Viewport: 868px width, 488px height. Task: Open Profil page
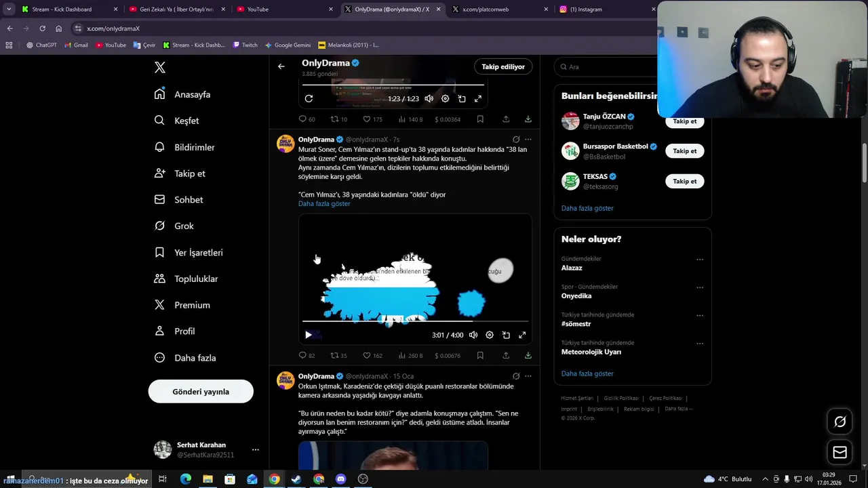click(x=174, y=331)
